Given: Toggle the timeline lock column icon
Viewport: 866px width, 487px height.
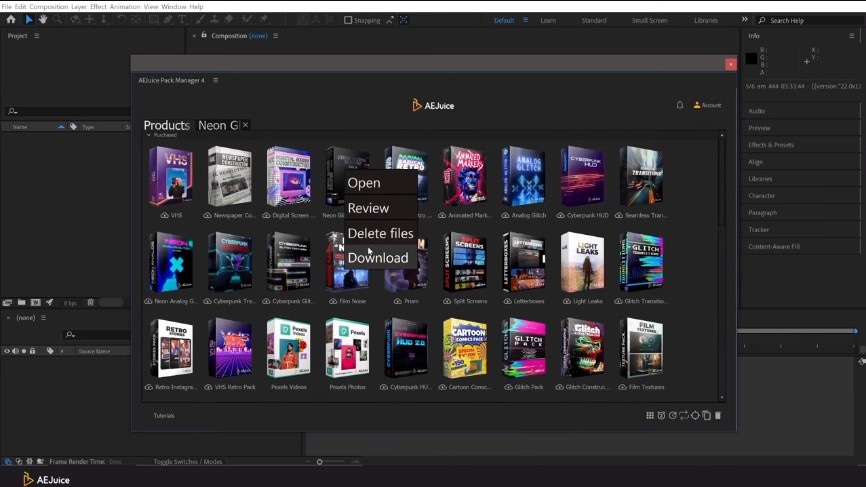Looking at the screenshot, I should point(33,351).
